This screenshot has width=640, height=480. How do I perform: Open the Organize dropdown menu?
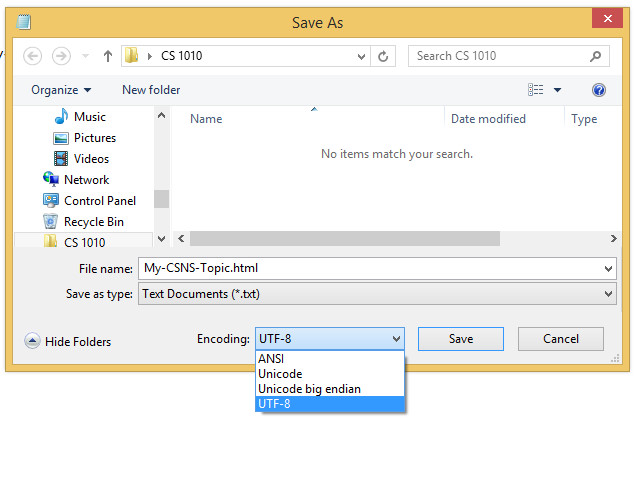pyautogui.click(x=61, y=90)
